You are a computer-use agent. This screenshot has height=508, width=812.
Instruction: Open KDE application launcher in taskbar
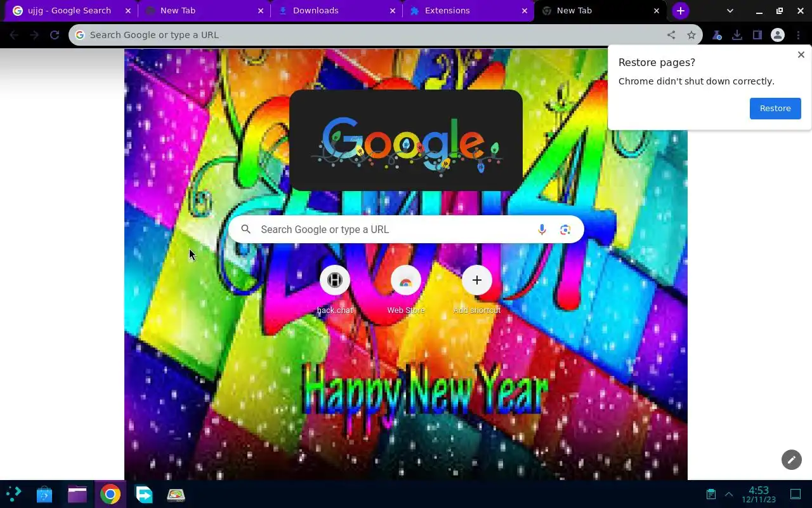[x=14, y=494]
